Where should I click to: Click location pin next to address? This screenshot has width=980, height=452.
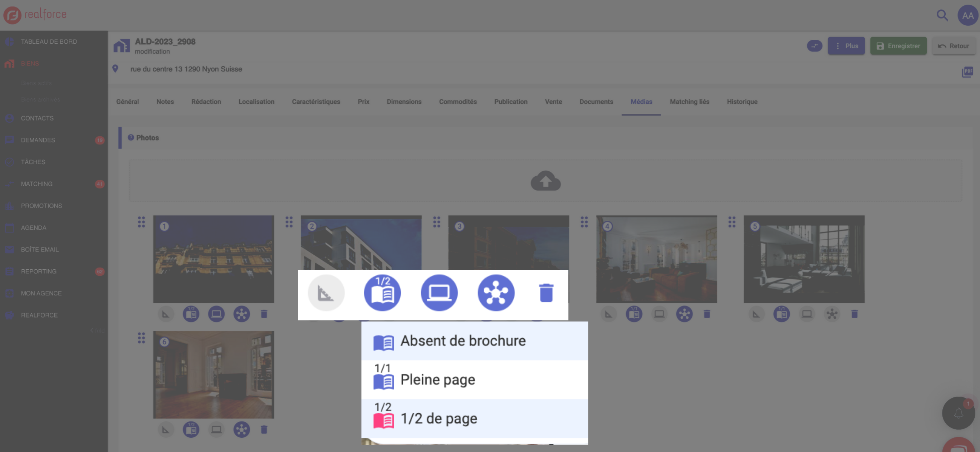point(115,69)
